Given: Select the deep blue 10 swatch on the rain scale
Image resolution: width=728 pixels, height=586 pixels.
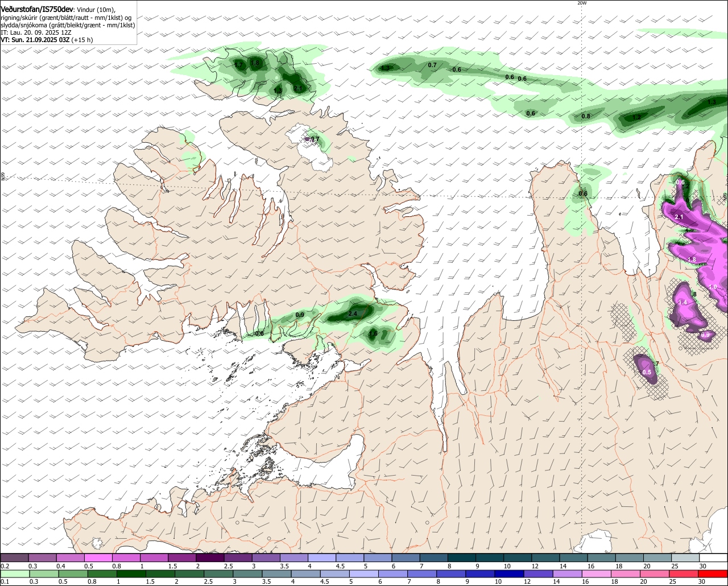Looking at the screenshot, I should tap(509, 573).
